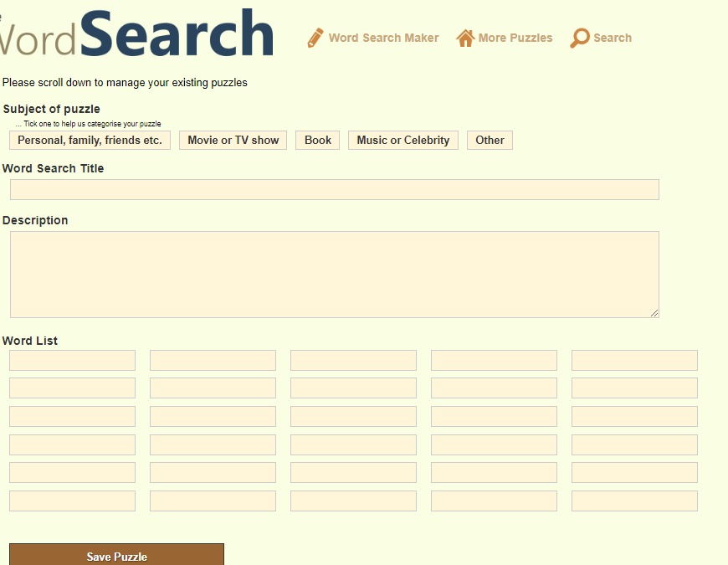Select the 'Music or Celebrity' subject

(x=402, y=141)
